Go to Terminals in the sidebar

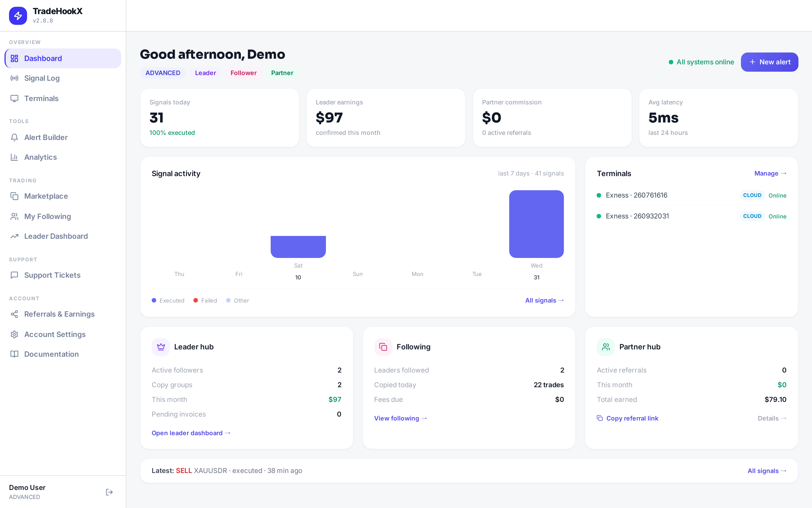(63, 98)
